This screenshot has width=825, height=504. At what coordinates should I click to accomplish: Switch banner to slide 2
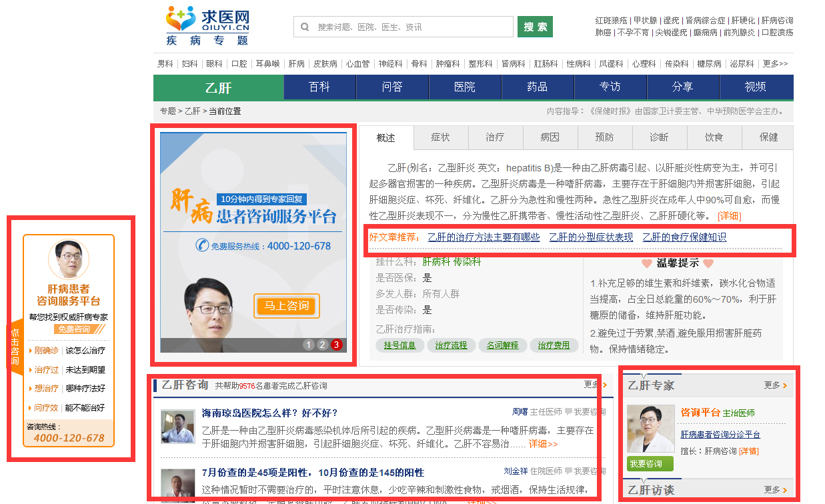322,345
